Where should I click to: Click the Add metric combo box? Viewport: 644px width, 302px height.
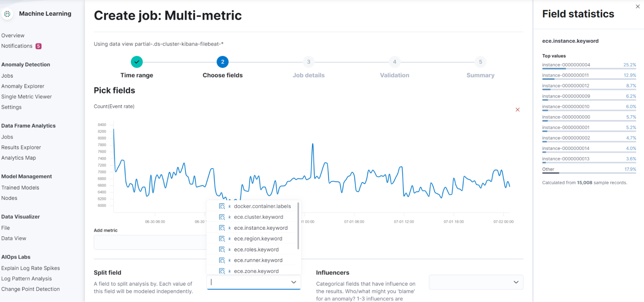tap(150, 242)
